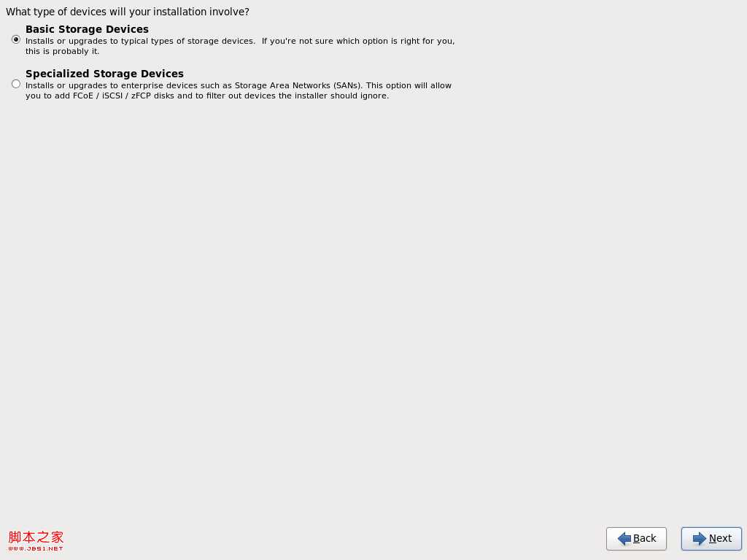Click the phrase 'If you're not sure' text
Viewport: 747px width, 560px height.
(x=295, y=41)
